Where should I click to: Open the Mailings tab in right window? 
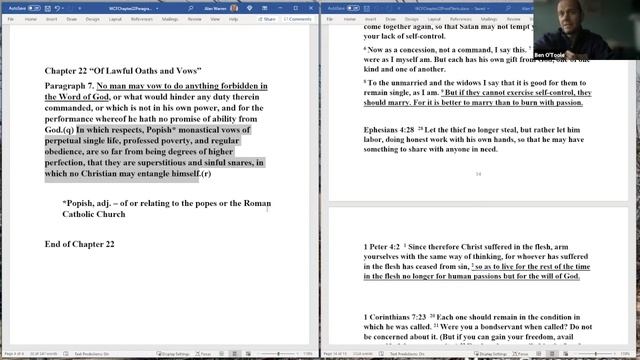pos(489,19)
